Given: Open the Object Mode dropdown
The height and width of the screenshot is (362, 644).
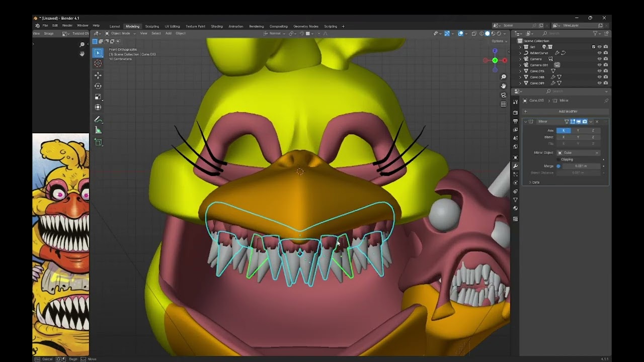Looking at the screenshot, I should [120, 34].
